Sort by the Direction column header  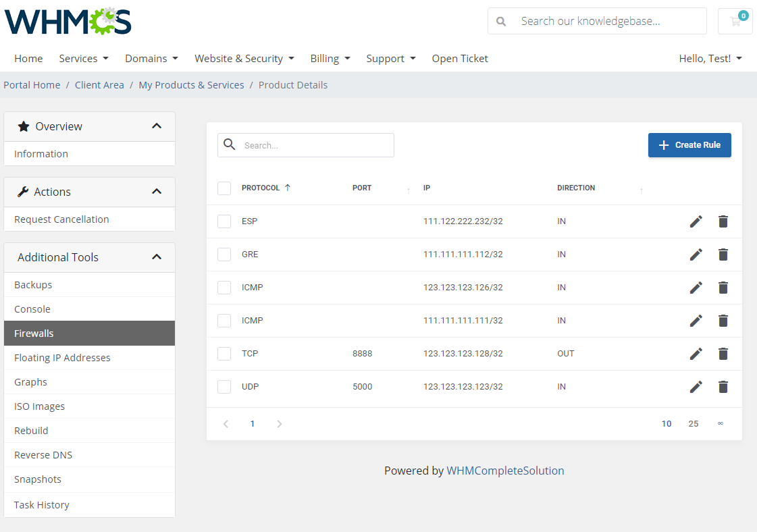(576, 188)
